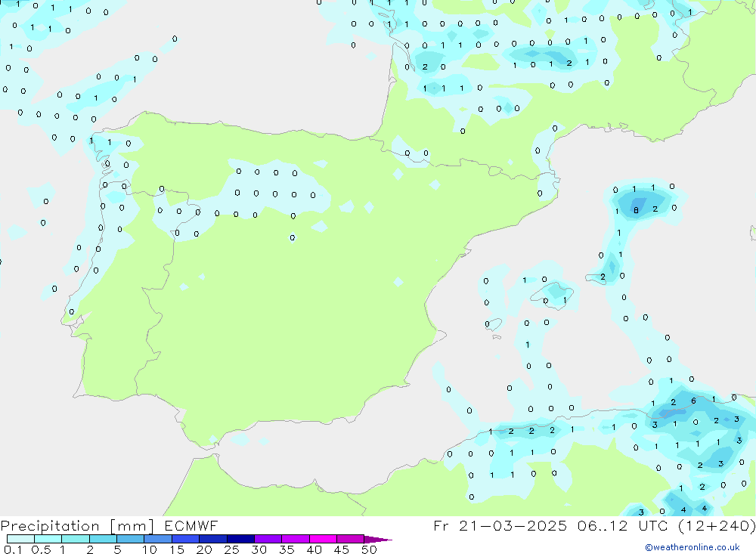Click legend label '0.1'
756x554 pixels.
(13, 549)
